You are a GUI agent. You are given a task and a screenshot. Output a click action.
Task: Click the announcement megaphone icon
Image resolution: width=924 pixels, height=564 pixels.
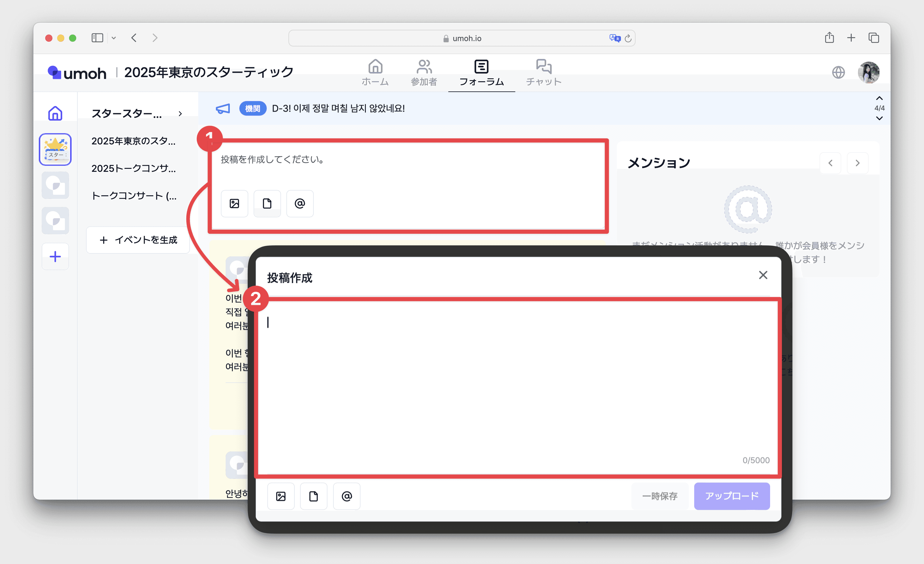pos(223,109)
